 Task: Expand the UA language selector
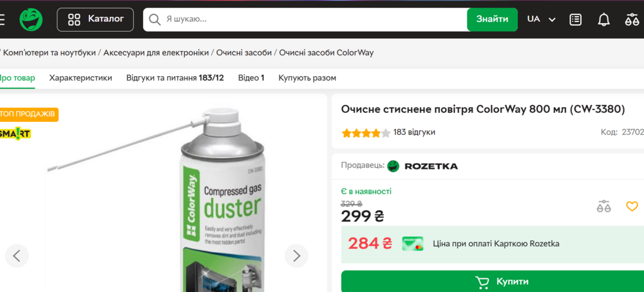click(542, 19)
